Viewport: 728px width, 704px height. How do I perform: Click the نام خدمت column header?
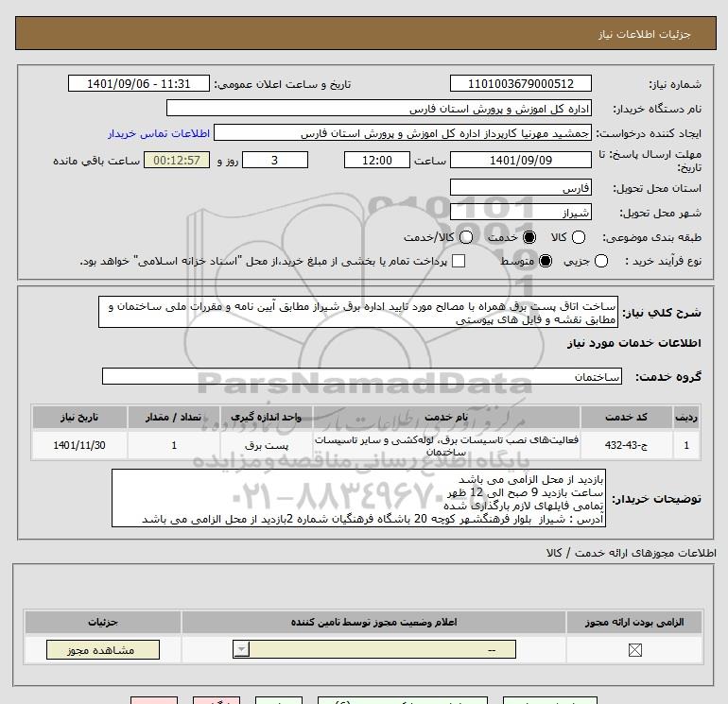[446, 417]
